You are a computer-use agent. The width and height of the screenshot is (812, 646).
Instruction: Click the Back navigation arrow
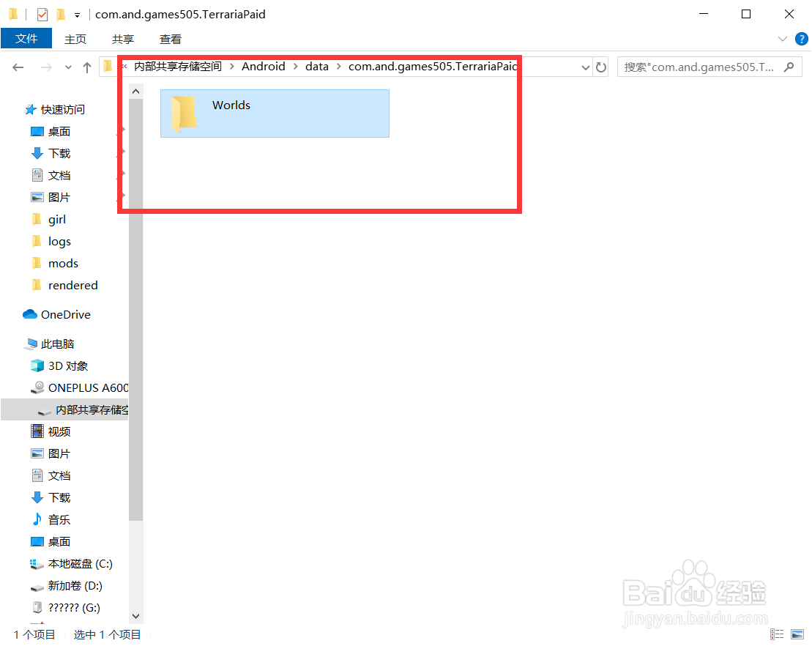click(x=18, y=67)
